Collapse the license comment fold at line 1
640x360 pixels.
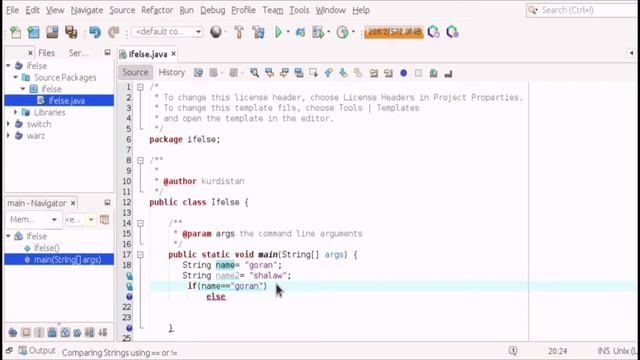coord(140,87)
